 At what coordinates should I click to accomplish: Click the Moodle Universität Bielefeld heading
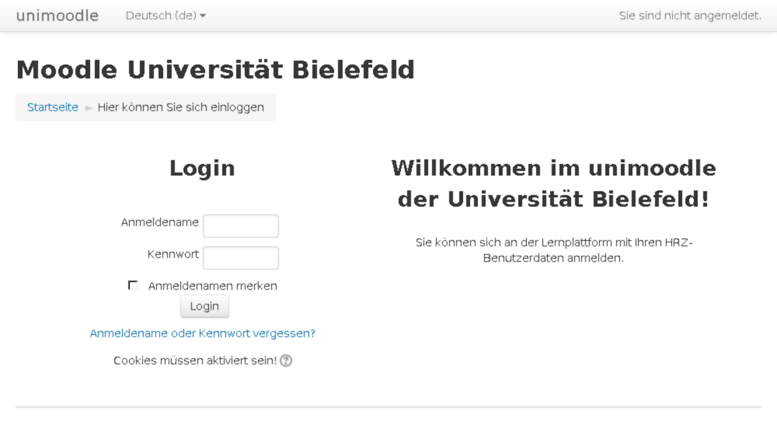pos(216,69)
